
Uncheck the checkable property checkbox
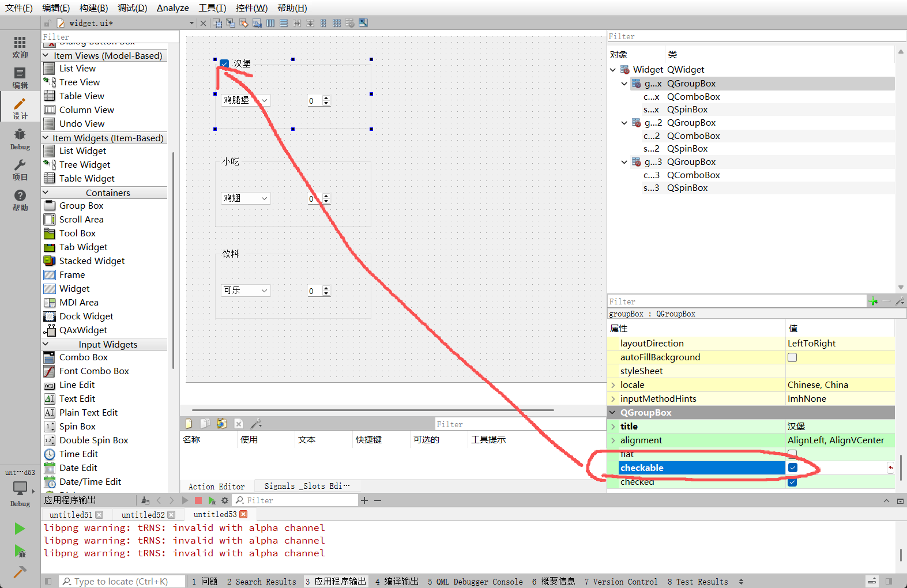[x=793, y=468]
